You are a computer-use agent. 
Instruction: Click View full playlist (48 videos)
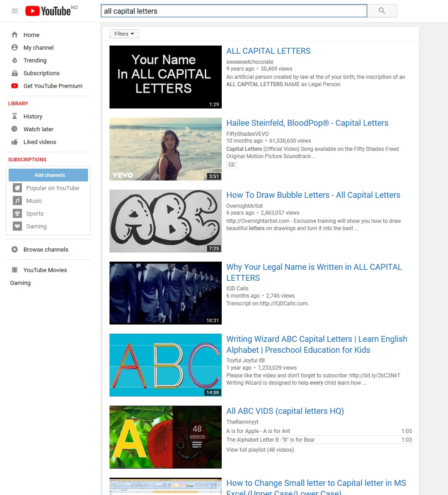click(260, 449)
